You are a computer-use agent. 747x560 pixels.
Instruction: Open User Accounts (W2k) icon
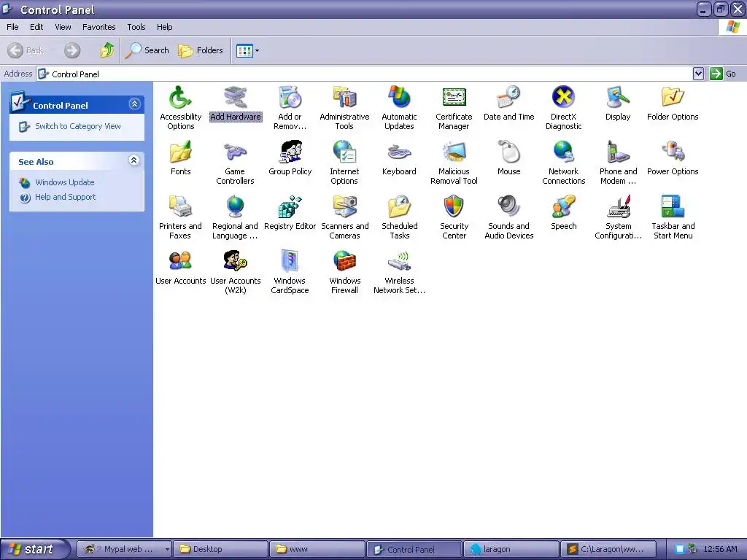[x=236, y=262]
